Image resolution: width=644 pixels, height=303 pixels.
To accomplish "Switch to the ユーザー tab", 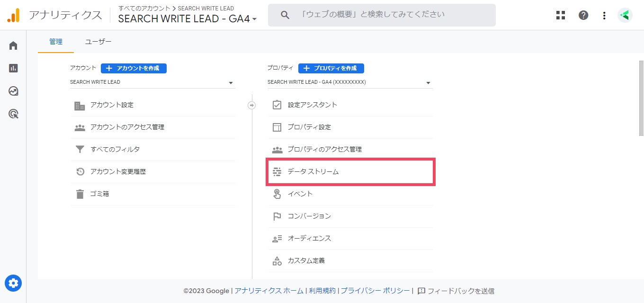I will coord(98,42).
